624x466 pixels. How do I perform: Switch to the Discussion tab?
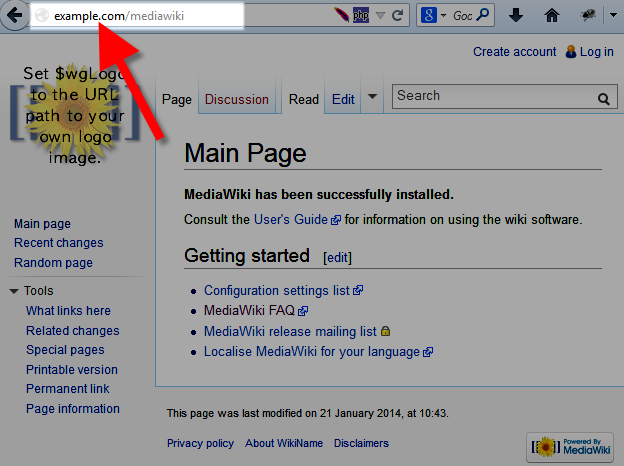tap(237, 99)
